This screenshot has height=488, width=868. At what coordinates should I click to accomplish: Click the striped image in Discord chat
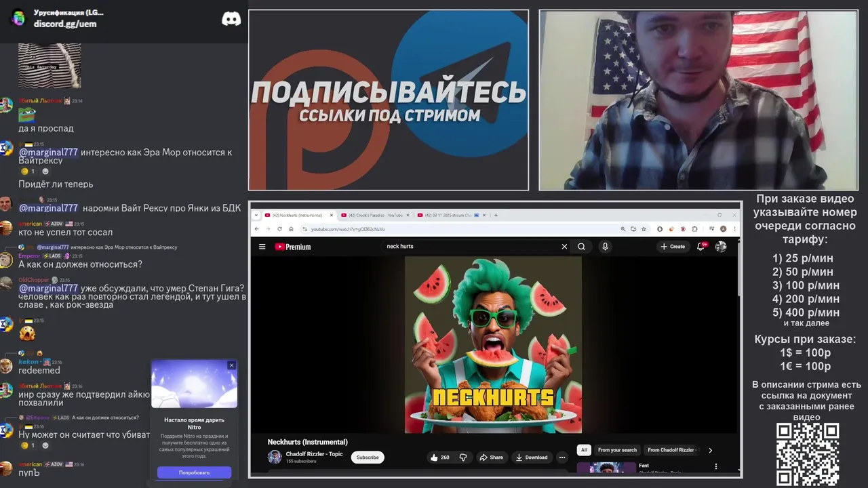(x=50, y=66)
